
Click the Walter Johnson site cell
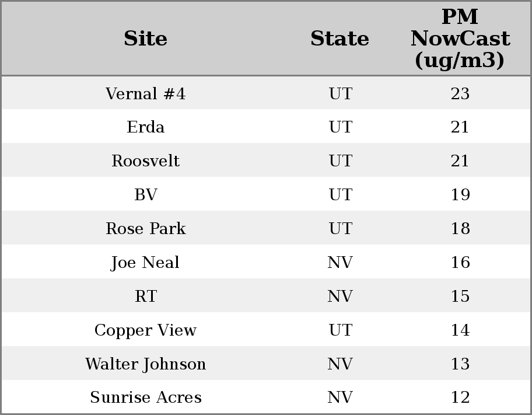tap(146, 364)
